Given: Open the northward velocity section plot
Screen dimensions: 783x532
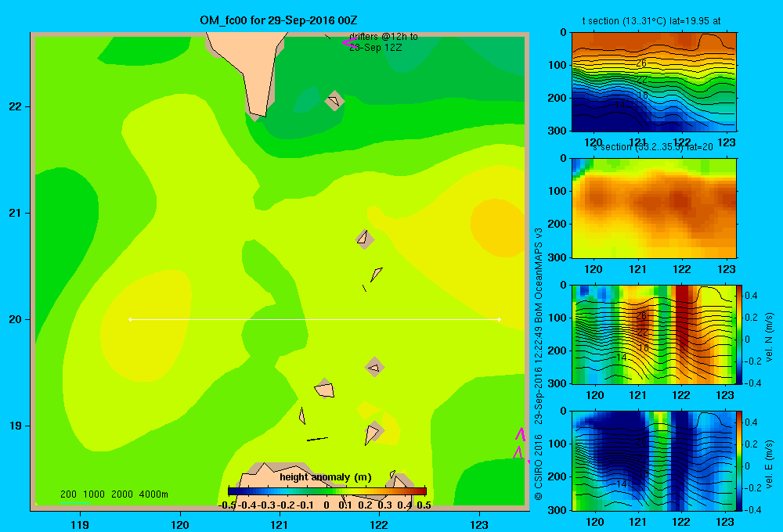Looking at the screenshot, I should pyautogui.click(x=654, y=334).
